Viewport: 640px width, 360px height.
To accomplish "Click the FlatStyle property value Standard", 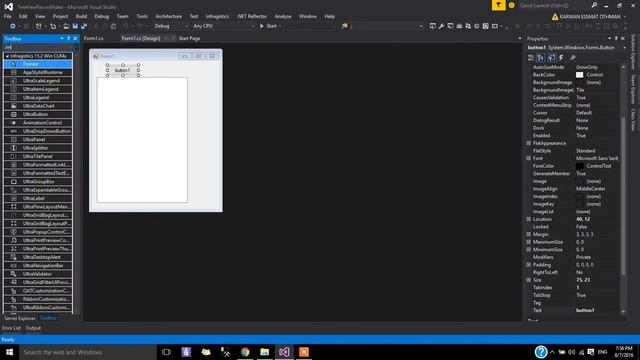I will point(586,151).
